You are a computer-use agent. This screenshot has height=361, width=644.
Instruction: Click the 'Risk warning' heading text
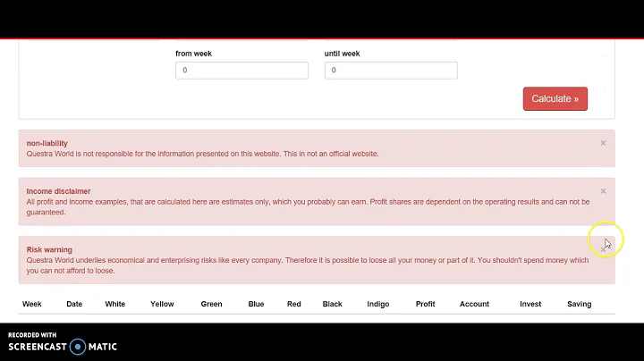tap(49, 249)
